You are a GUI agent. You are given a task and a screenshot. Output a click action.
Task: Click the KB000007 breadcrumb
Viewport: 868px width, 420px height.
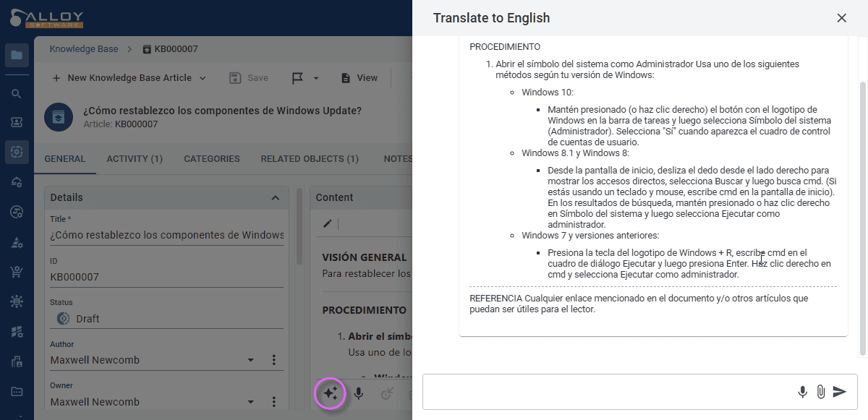[171, 49]
